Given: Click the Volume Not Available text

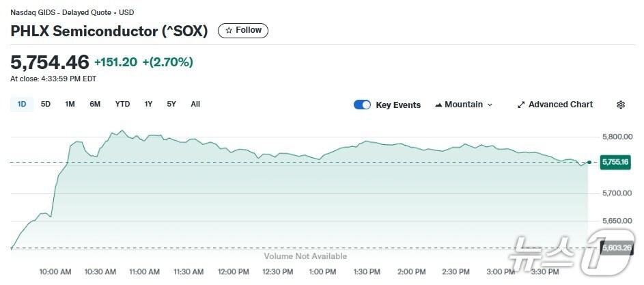Looking at the screenshot, I should point(305,256).
